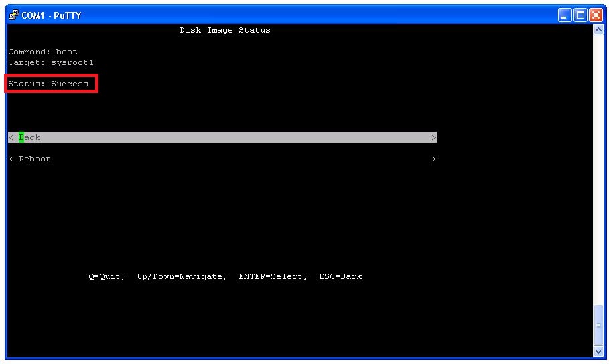Screen dimensions: 609x364
Task: Click the 'Status: Success' text
Action: click(48, 84)
